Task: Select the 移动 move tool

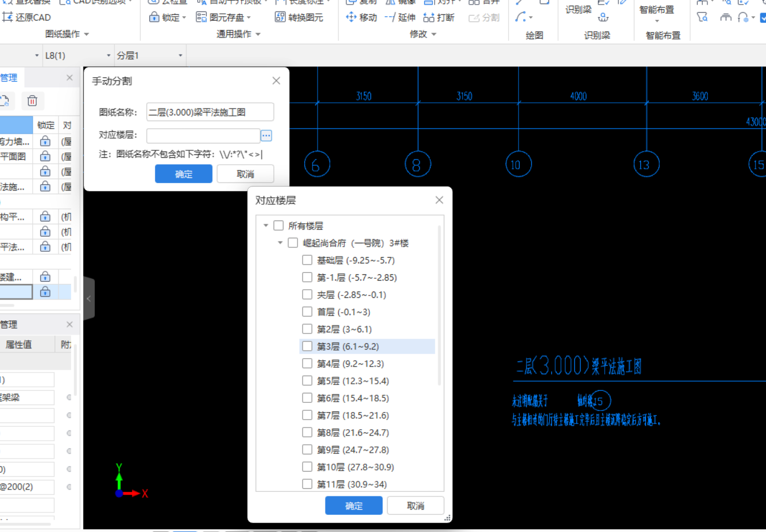Action: coord(361,17)
